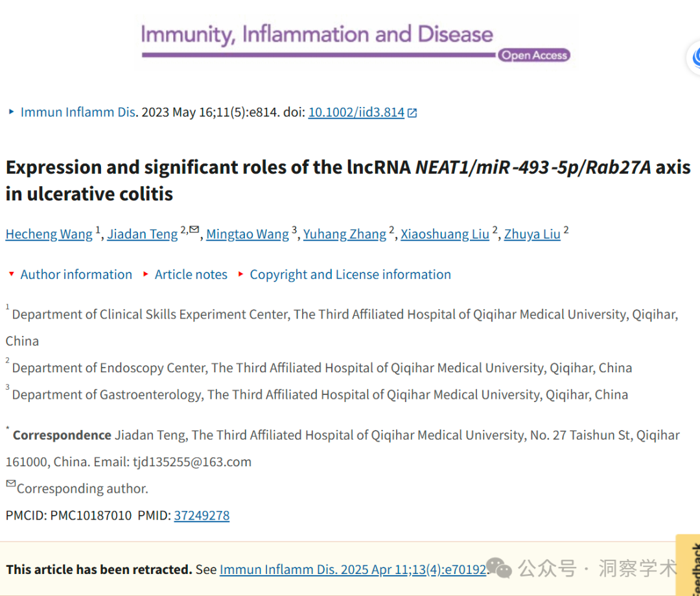Open the PMID 37249278 link

coord(202,516)
